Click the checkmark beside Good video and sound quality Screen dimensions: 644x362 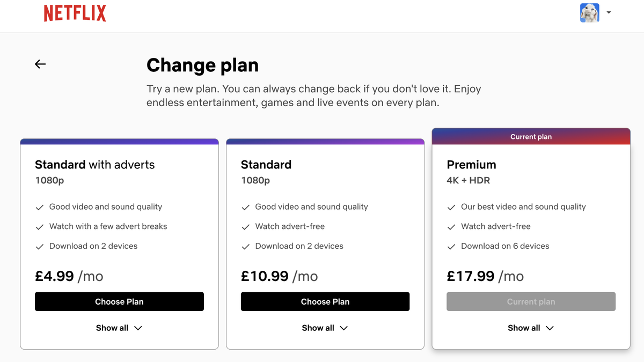(40, 206)
